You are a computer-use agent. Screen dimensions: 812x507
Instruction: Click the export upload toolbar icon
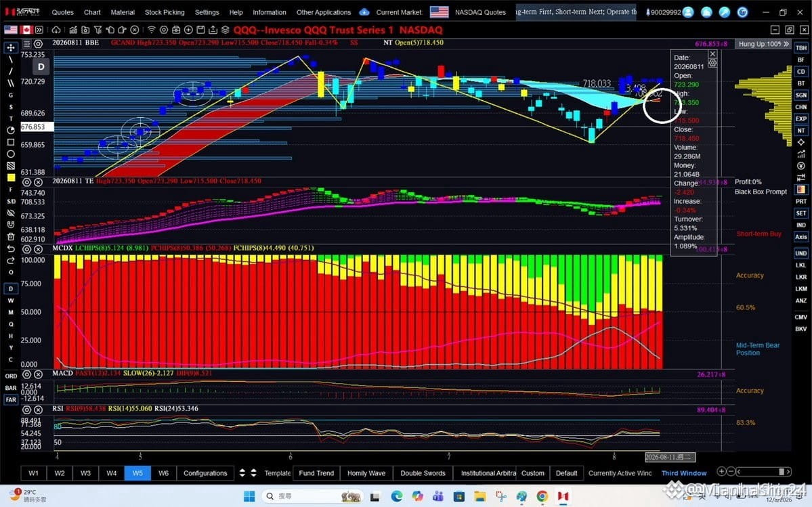[x=213, y=30]
